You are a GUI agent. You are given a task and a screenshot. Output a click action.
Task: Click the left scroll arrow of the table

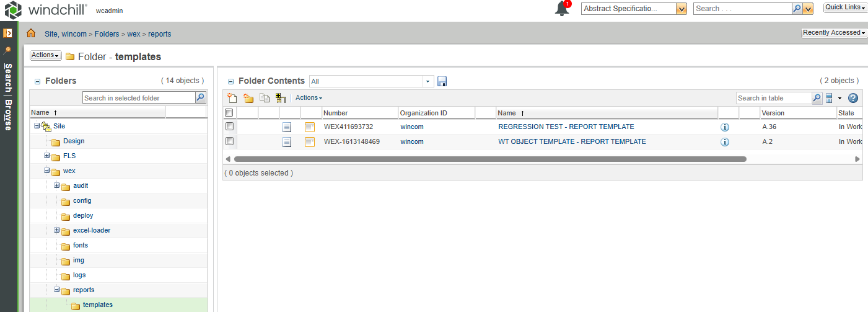tap(228, 159)
